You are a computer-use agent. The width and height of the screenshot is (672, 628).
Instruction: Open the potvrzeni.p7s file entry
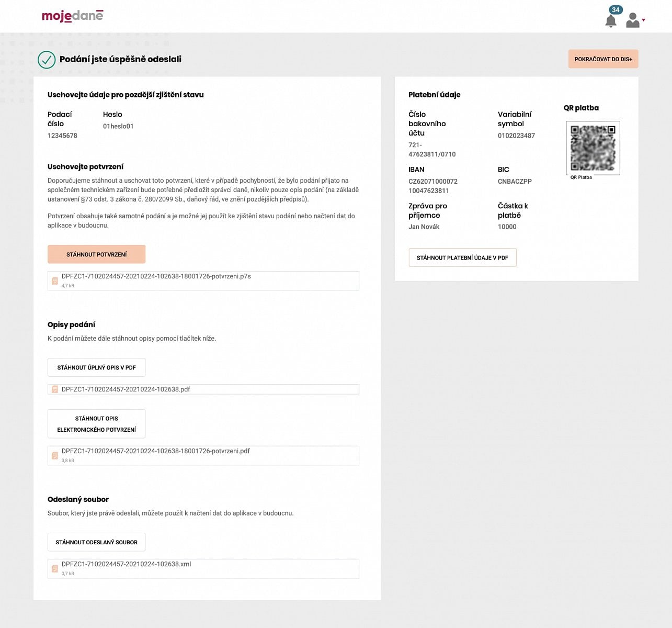coord(156,276)
